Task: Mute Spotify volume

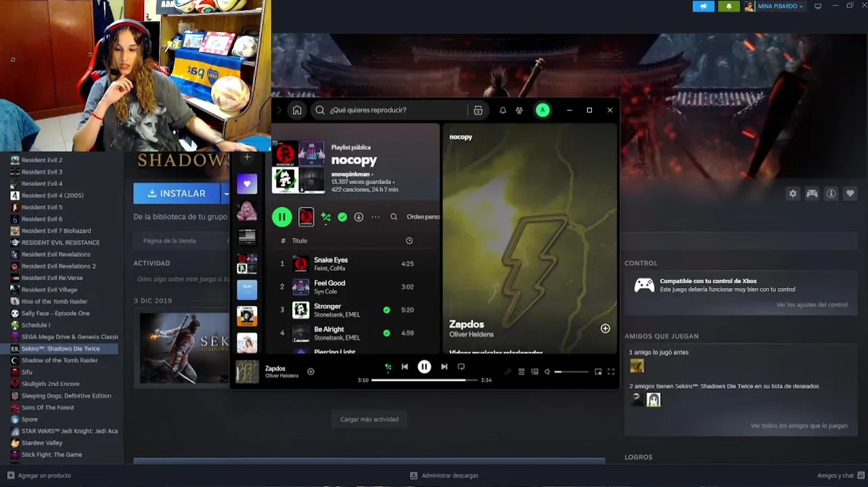Action: 547,371
